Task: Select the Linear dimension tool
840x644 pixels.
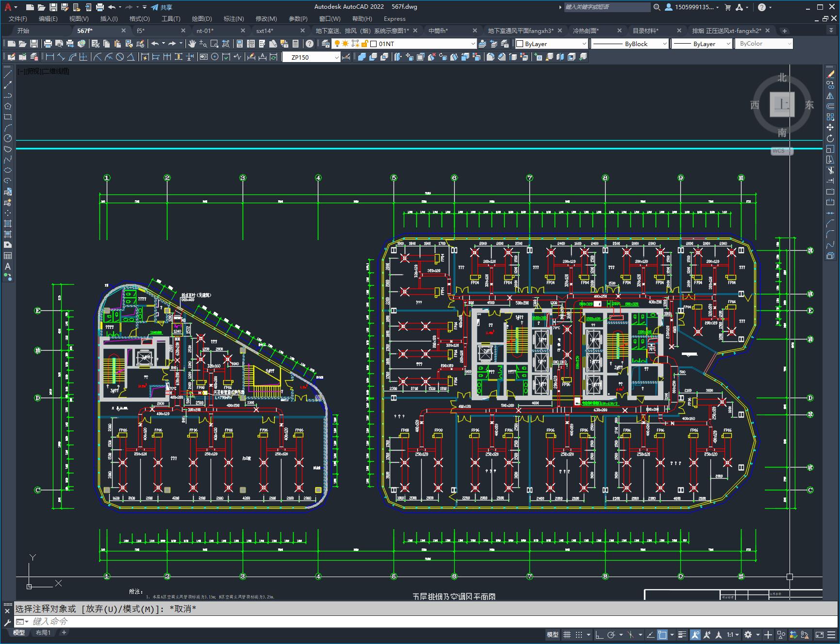Action: click(x=50, y=57)
